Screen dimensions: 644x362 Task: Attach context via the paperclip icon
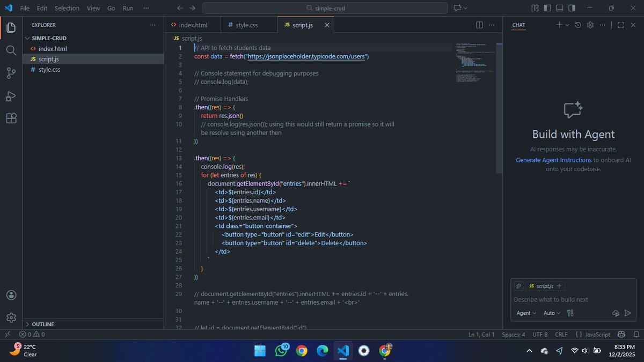coord(518,286)
